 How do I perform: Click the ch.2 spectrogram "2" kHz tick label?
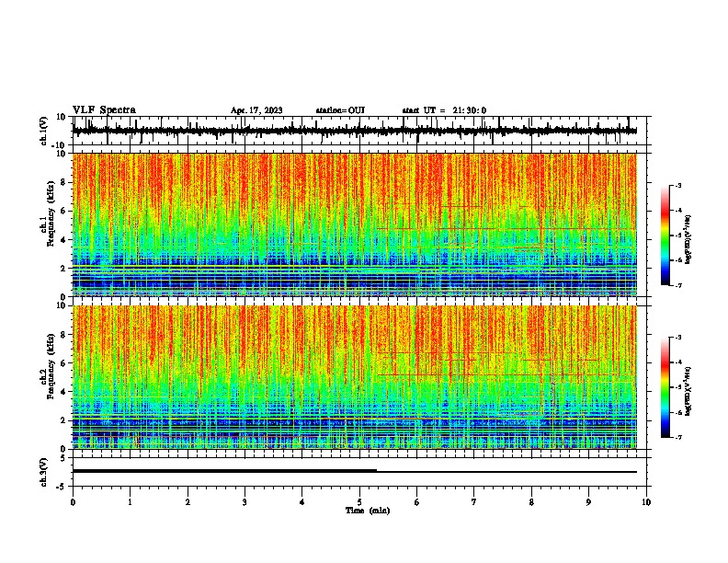(x=63, y=420)
